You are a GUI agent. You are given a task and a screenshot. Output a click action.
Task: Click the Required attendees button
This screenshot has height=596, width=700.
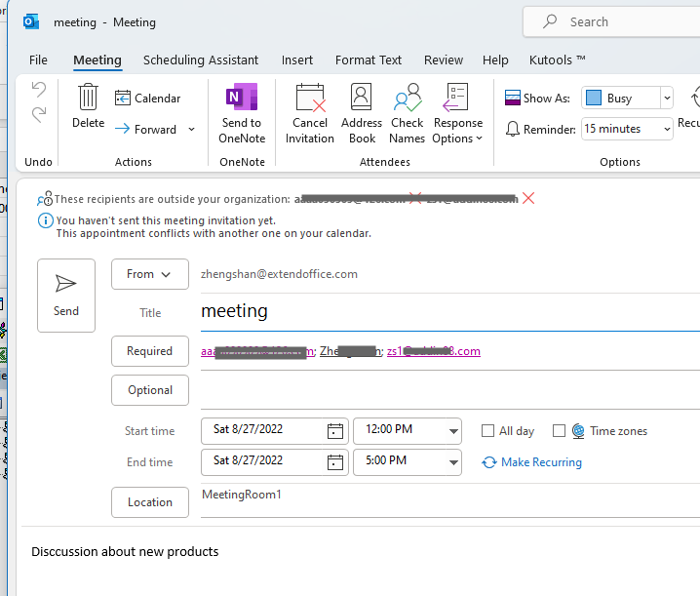click(150, 351)
